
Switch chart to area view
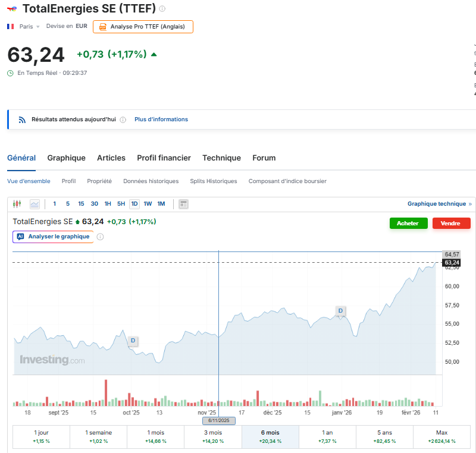click(x=35, y=204)
